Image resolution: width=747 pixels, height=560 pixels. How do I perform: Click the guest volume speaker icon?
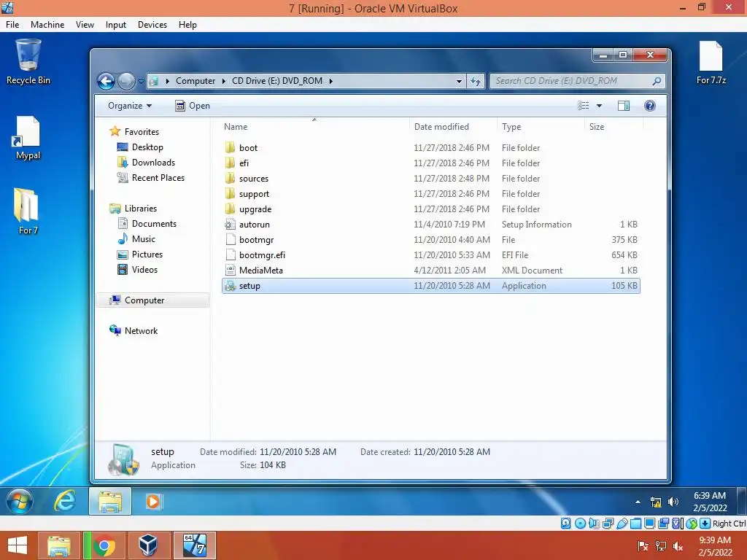tap(673, 502)
